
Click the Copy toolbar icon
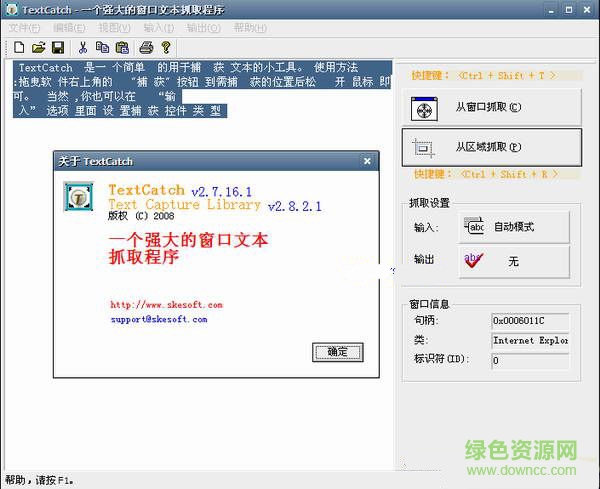click(102, 47)
